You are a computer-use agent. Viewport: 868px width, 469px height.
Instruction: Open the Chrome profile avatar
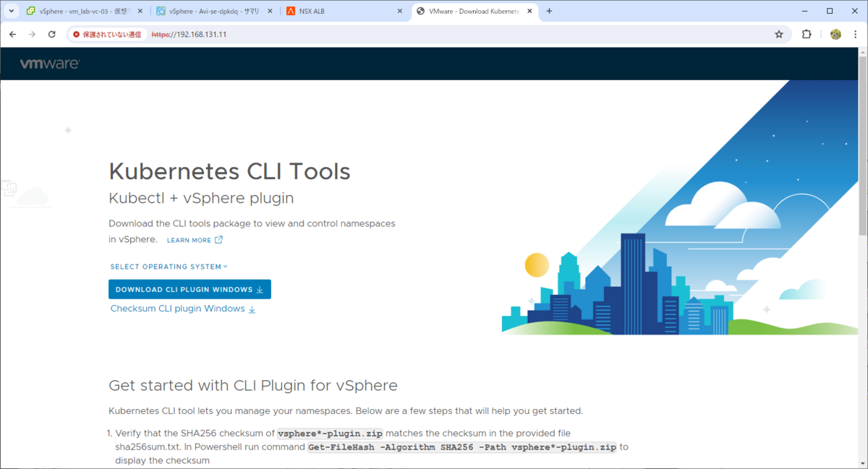pos(835,34)
